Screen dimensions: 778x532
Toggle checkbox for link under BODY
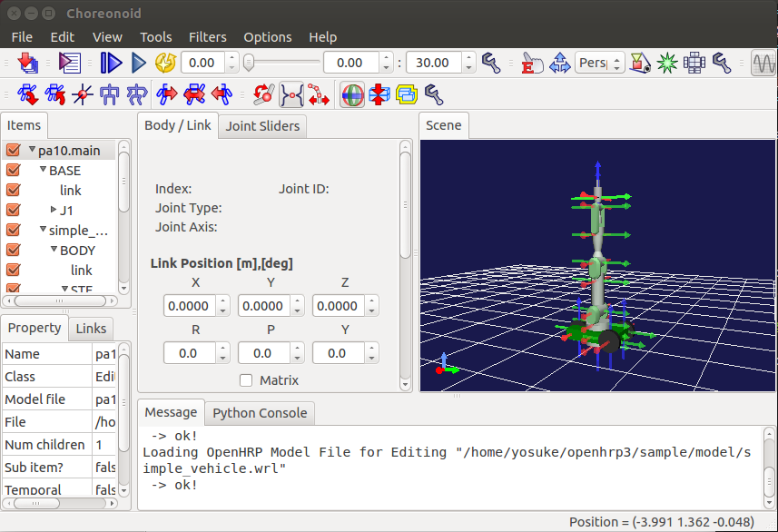tap(14, 270)
